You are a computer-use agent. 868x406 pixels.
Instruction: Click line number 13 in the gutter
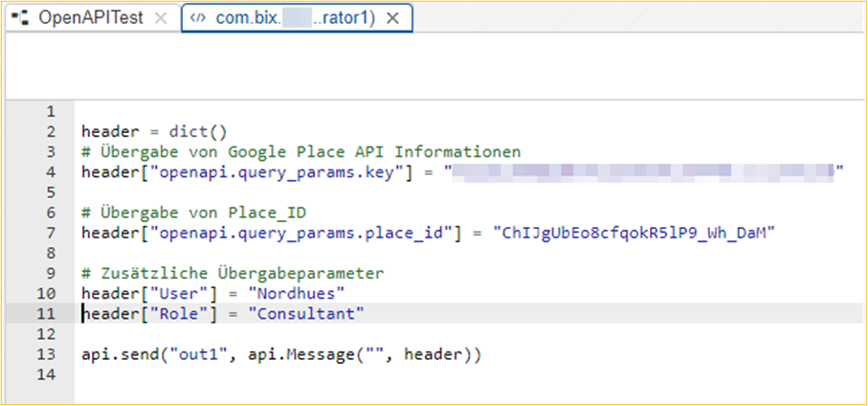(x=51, y=354)
